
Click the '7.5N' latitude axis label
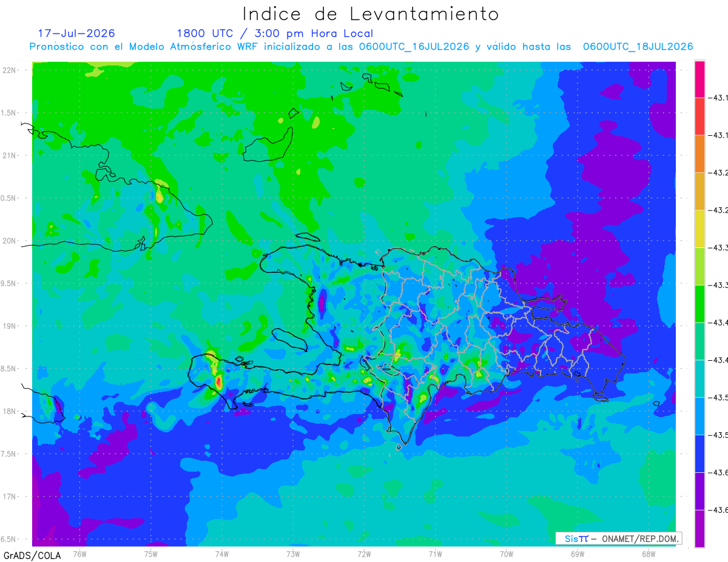coord(8,454)
